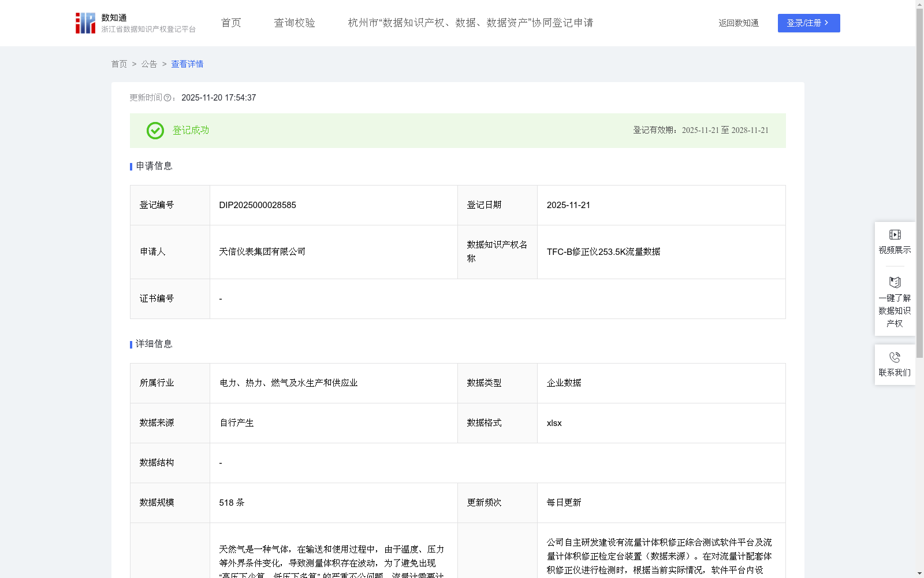The image size is (924, 578).
Task: Click the 联系我们 phone icon
Action: [895, 357]
